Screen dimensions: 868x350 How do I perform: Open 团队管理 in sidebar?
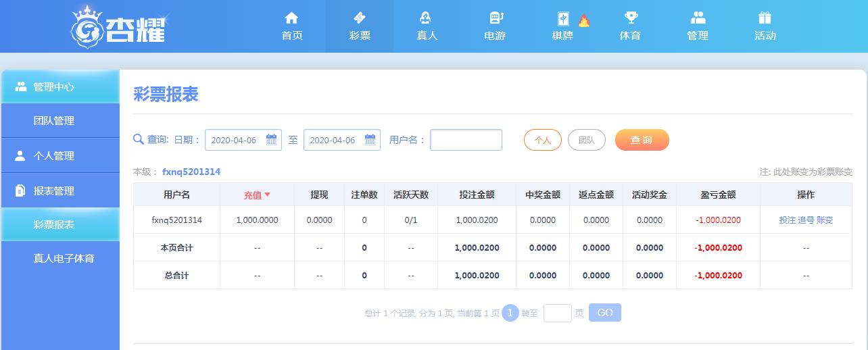60,120
